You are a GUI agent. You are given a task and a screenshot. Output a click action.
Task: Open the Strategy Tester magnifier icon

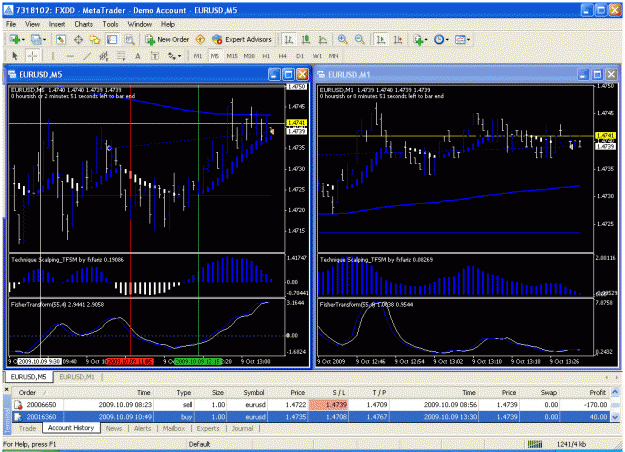click(x=129, y=39)
